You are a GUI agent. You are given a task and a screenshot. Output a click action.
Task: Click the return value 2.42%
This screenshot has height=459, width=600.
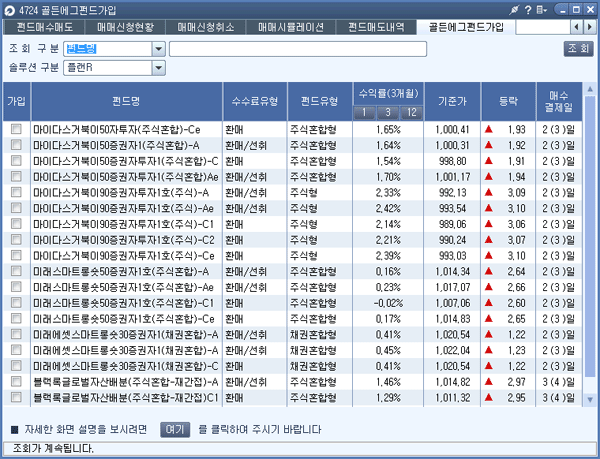(388, 208)
